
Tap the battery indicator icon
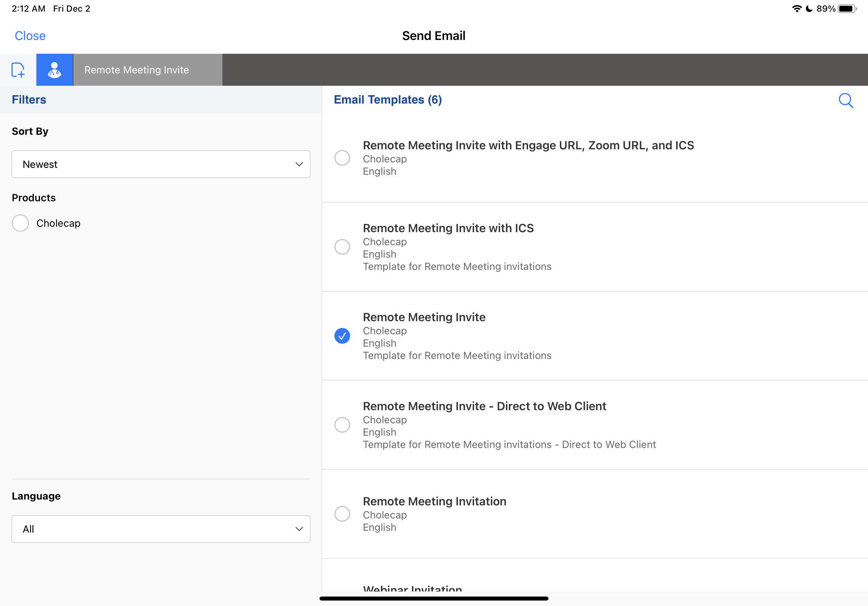click(847, 9)
